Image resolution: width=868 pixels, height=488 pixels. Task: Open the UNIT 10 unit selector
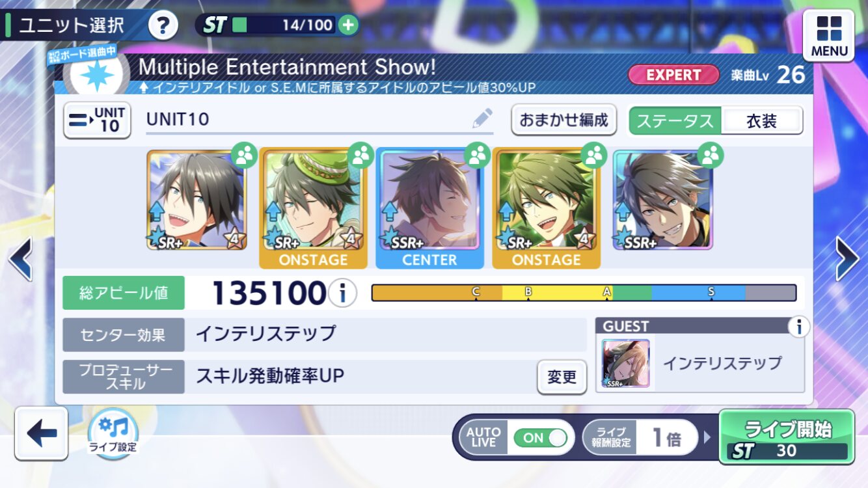98,120
